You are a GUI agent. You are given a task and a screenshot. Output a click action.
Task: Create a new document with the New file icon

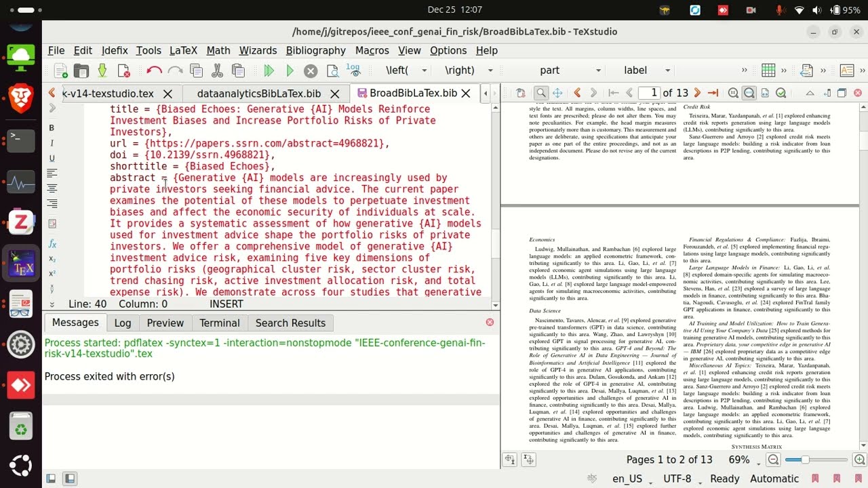click(60, 70)
